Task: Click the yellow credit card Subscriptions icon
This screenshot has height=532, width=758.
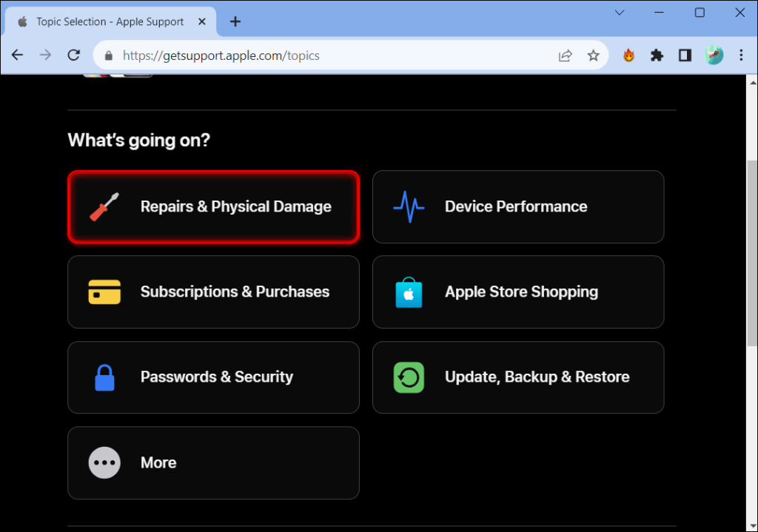Action: tap(104, 292)
